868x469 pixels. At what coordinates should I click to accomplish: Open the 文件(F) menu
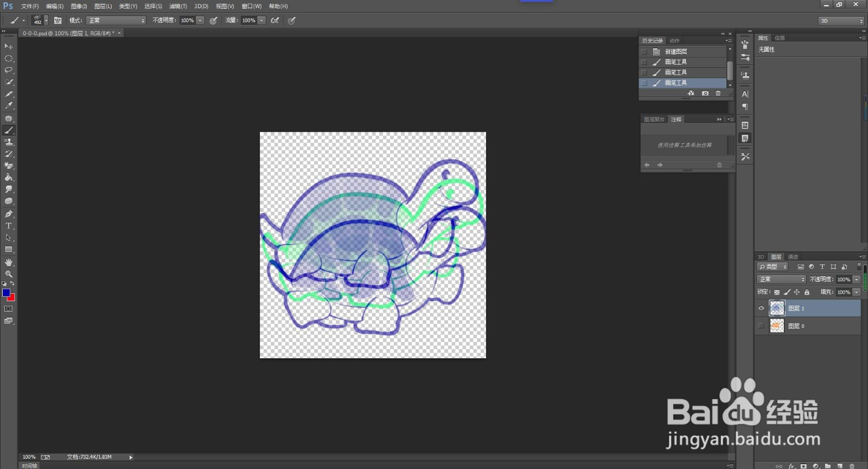pyautogui.click(x=30, y=6)
